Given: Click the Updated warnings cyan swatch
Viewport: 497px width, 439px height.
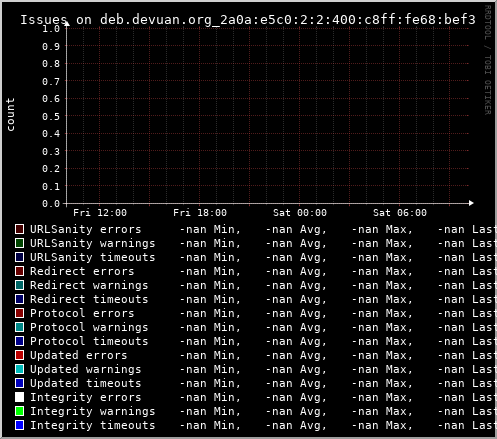Looking at the screenshot, I should tap(20, 369).
